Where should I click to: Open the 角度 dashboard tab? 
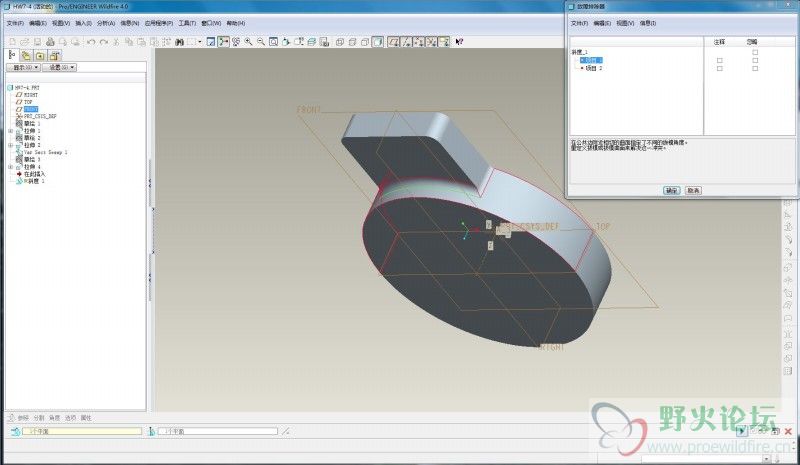55,418
